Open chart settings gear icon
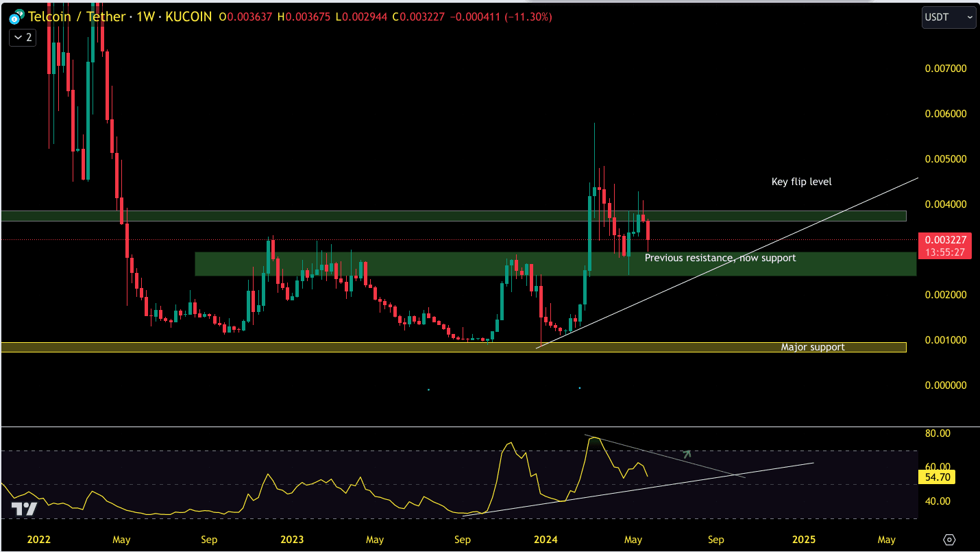The width and height of the screenshot is (980, 552). pyautogui.click(x=949, y=540)
